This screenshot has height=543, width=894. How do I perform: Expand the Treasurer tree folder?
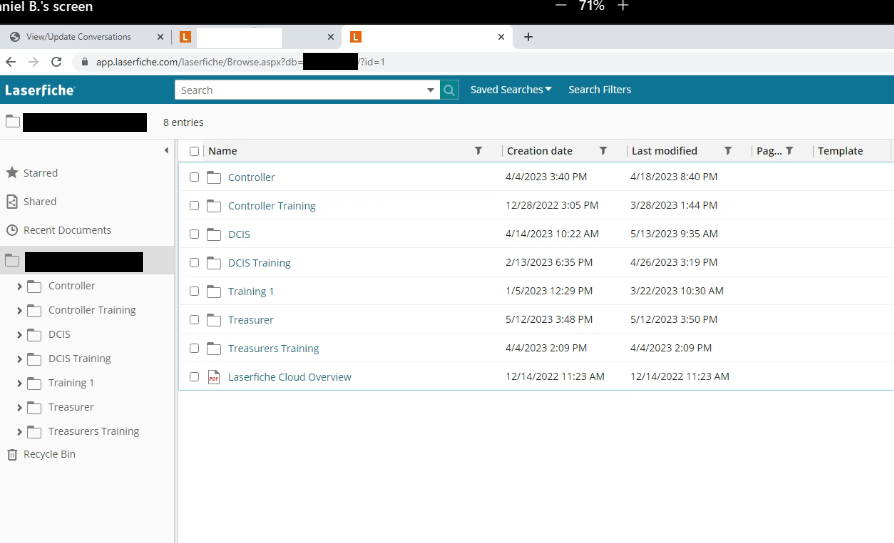click(19, 408)
